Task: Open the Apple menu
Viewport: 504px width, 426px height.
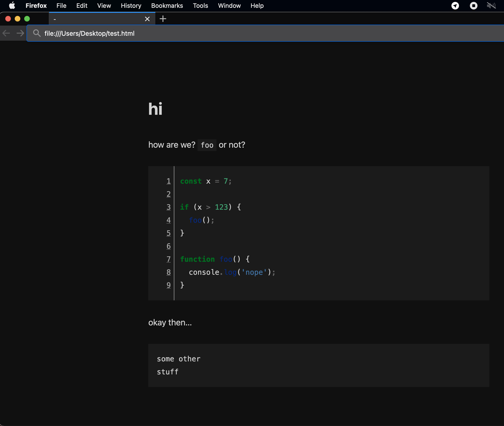Action: (12, 5)
